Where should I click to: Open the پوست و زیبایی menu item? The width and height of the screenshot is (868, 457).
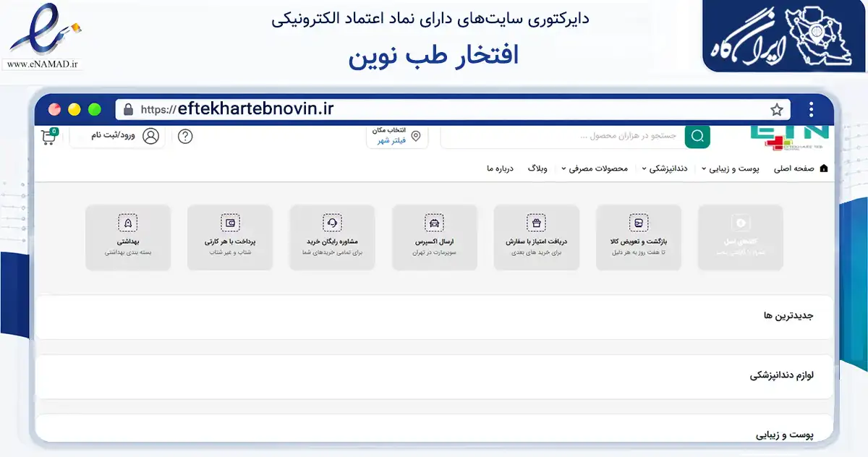[735, 168]
